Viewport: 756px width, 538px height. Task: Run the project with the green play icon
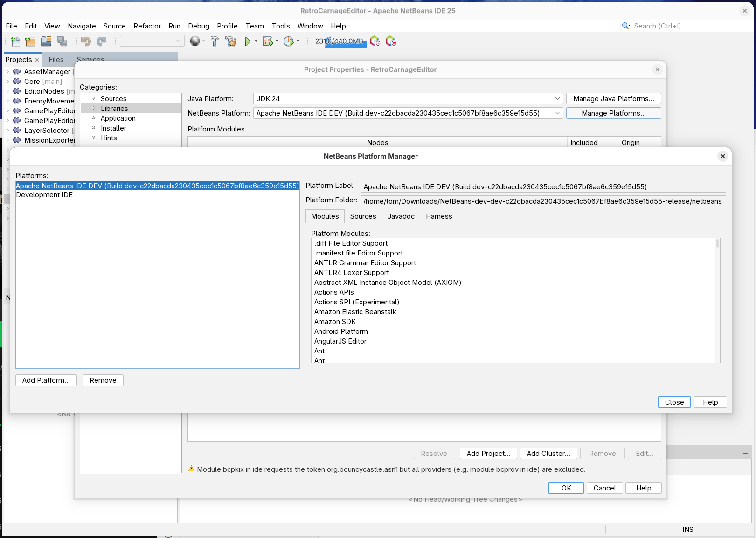click(248, 41)
